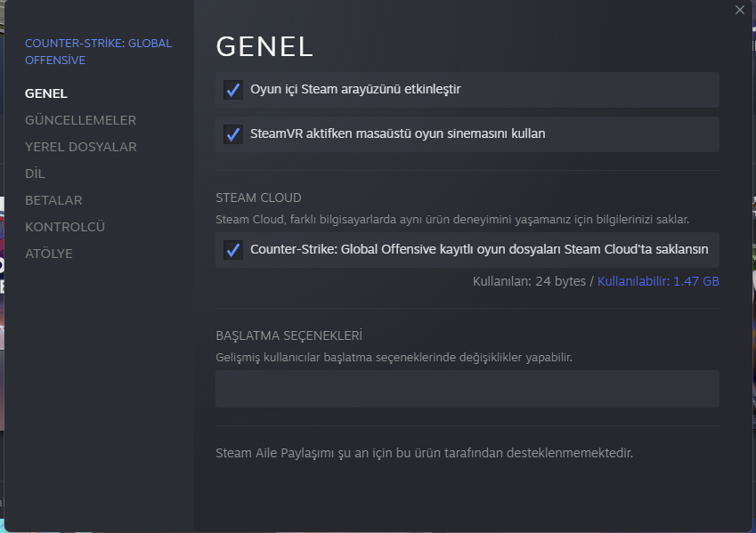Click the Kullanılabilir: 1.47 GB link
This screenshot has height=533, width=756.
tap(658, 281)
